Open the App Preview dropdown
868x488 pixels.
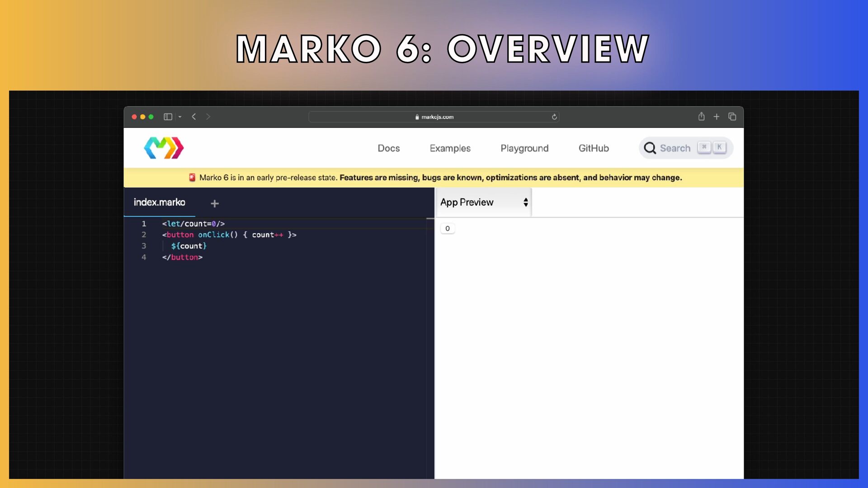click(x=484, y=202)
